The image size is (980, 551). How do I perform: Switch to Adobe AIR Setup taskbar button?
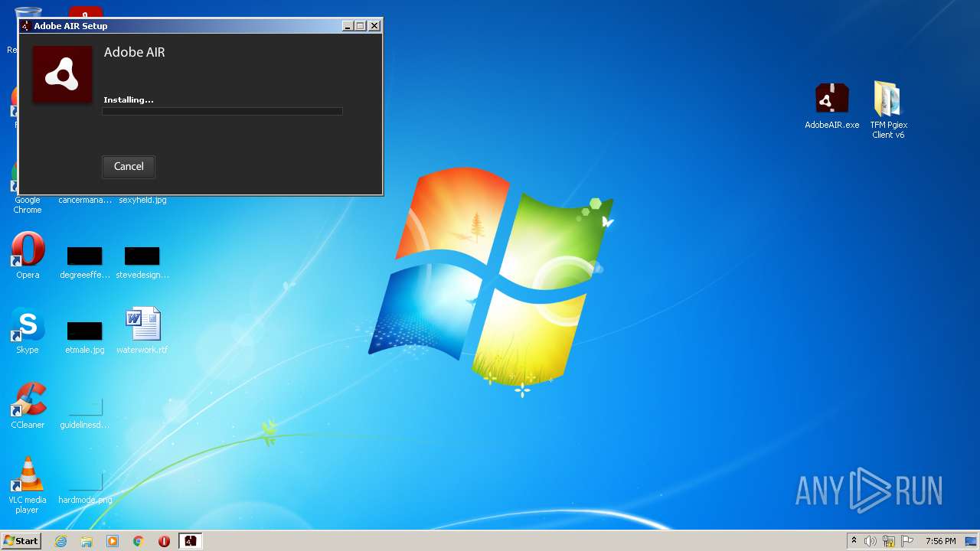tap(190, 541)
